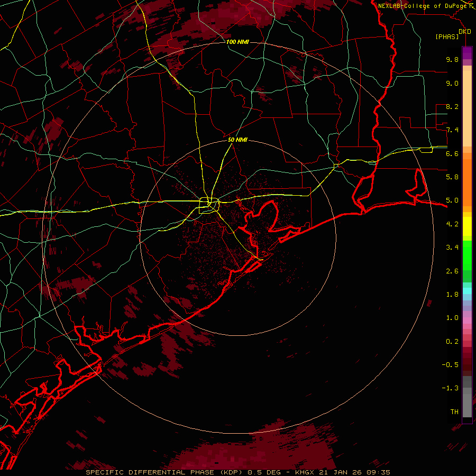Click the DKD label above the color scale
476x476 pixels.
pyautogui.click(x=465, y=32)
